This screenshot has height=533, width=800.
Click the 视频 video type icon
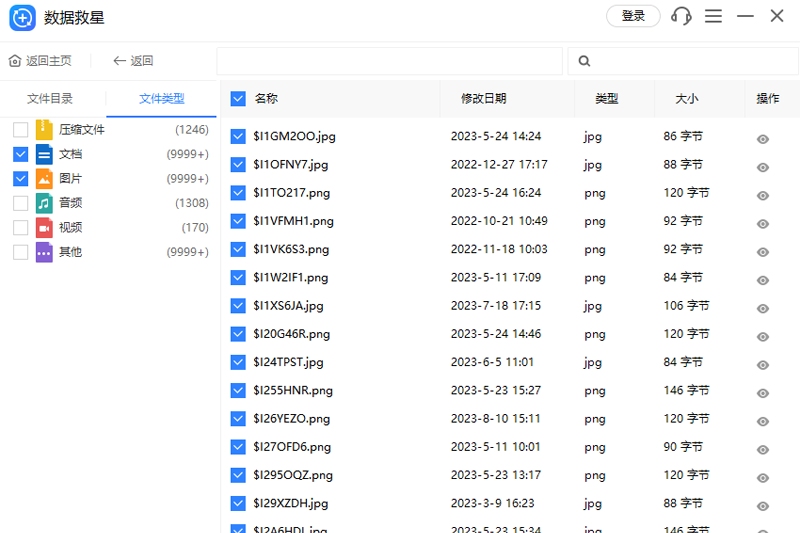point(44,228)
